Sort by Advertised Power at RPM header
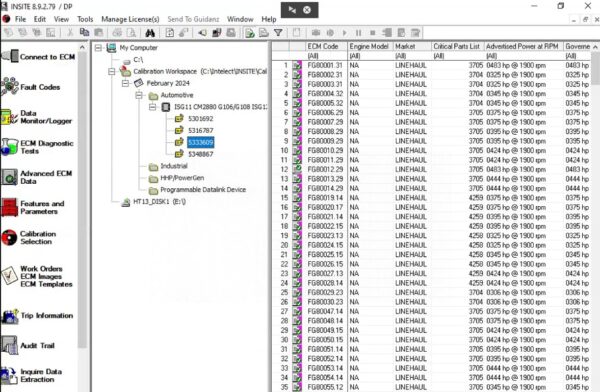This screenshot has width=600, height=392. 523,46
